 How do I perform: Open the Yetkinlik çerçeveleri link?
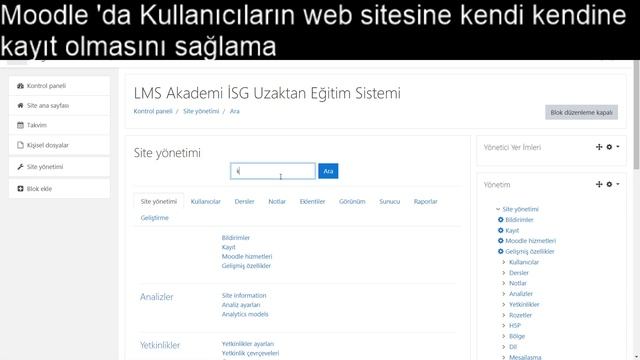251,353
